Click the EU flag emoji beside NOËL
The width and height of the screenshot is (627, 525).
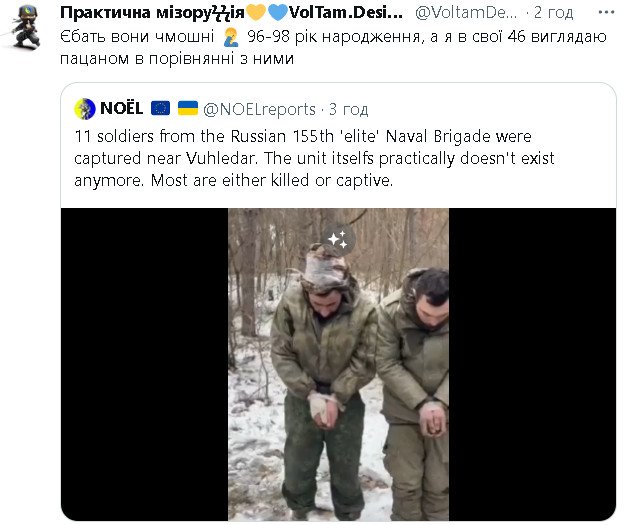160,108
